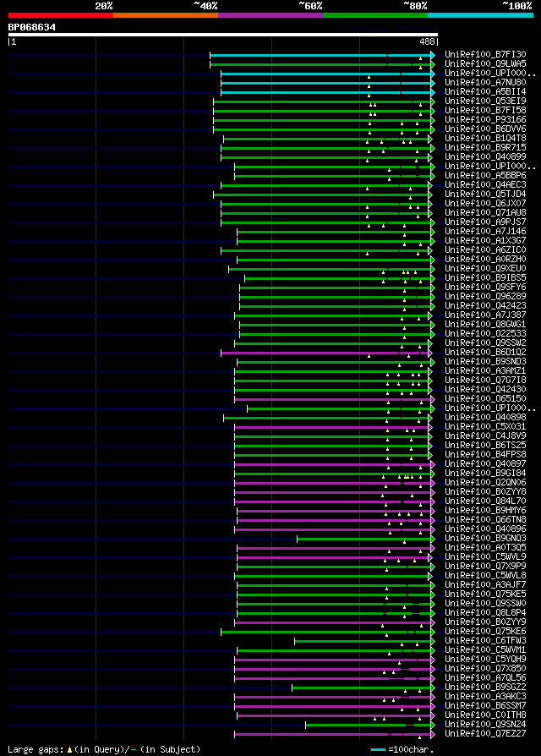Viewport: 541px width, 756px height.
Task: Select the UniRef100_Q40898 label
Action: pos(485,418)
